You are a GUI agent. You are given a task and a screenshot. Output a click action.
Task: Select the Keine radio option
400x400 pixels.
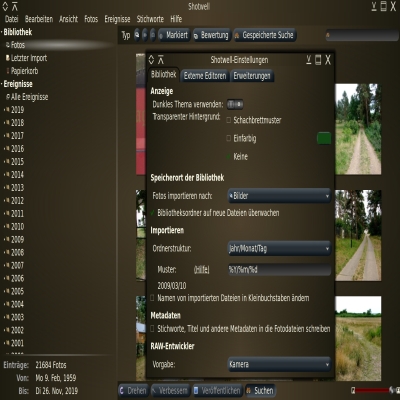(229, 156)
